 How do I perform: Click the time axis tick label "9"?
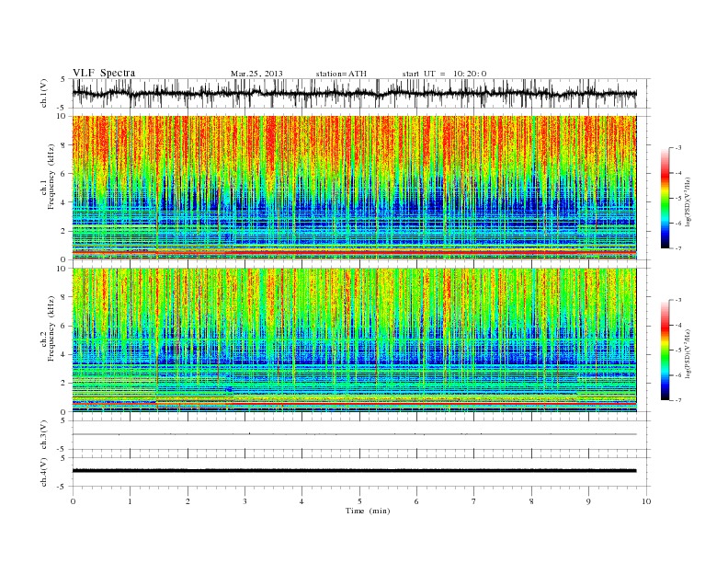(588, 501)
